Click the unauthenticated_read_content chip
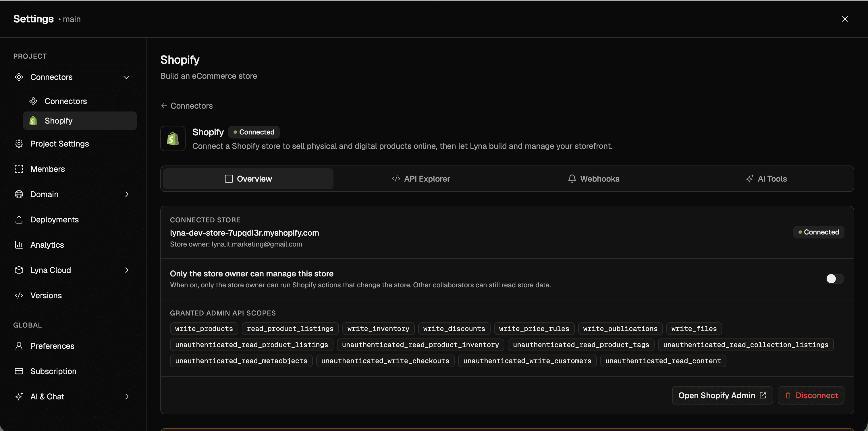Screen dimensions: 868x431 (663, 361)
